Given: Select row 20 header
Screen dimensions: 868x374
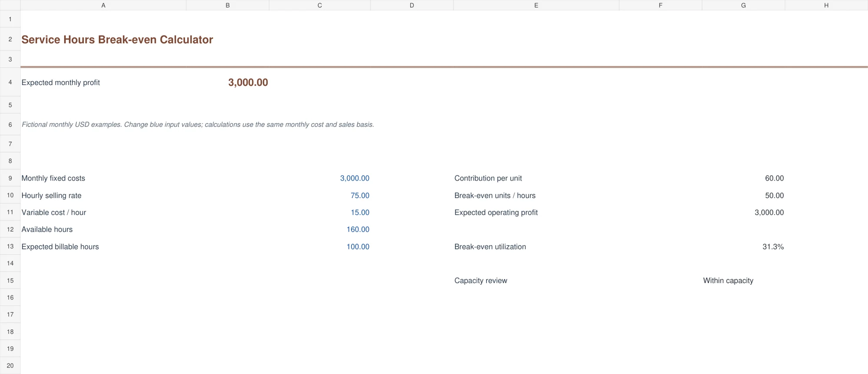Looking at the screenshot, I should pos(10,366).
